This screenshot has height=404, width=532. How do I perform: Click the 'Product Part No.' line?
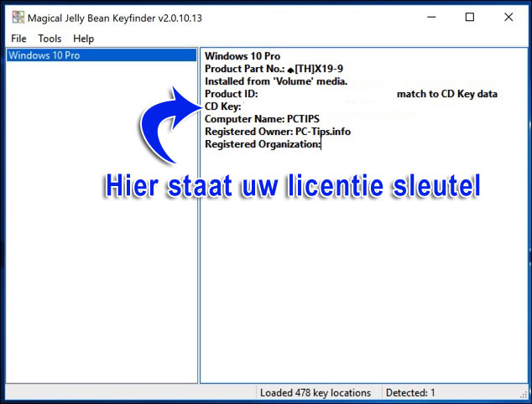tap(274, 69)
